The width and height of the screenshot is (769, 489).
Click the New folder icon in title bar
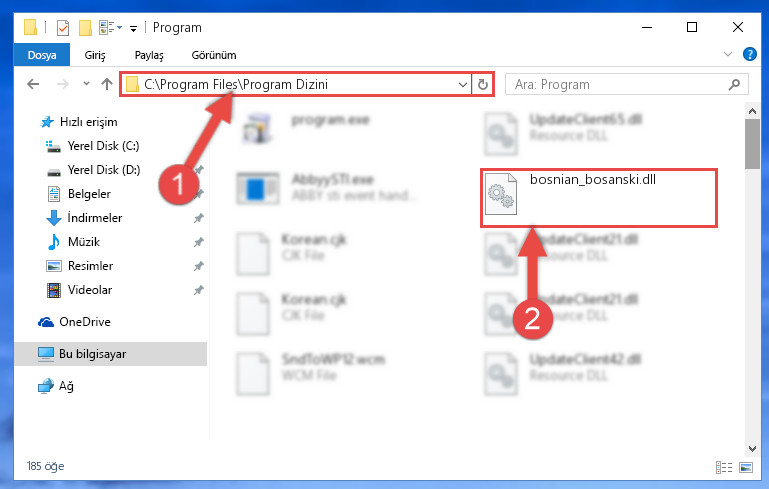point(85,27)
